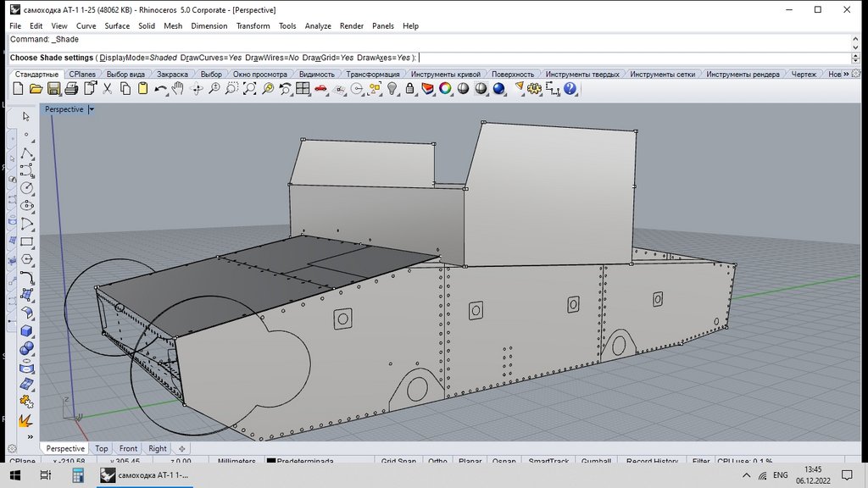Open the Windows Start menu
Screen dimensions: 868x488
[15, 475]
